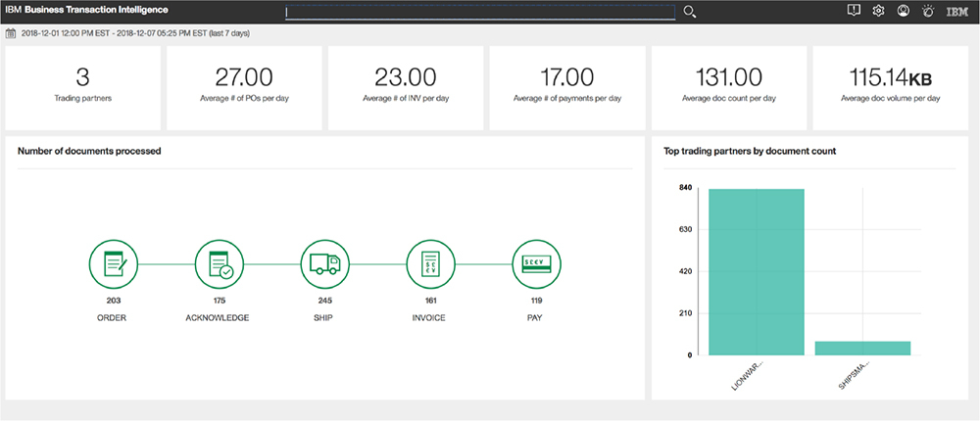Viewport: 980px width, 421px height.
Task: Click Number of documents processed heading
Action: 89,151
